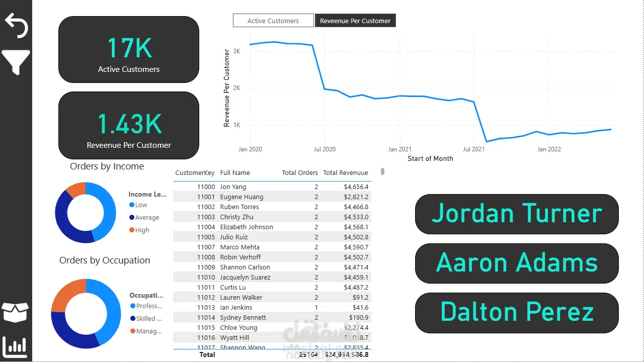This screenshot has width=644, height=362.
Task: Sort by the Total Revenuue column header
Action: 346,172
